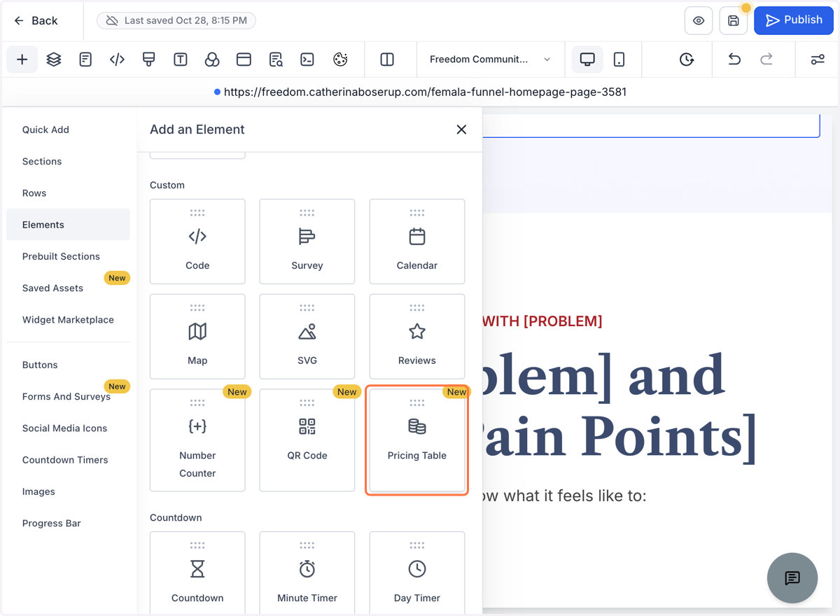Screen dimensions: 840x616
Task: Open version history clock icon
Action: pyautogui.click(x=687, y=59)
